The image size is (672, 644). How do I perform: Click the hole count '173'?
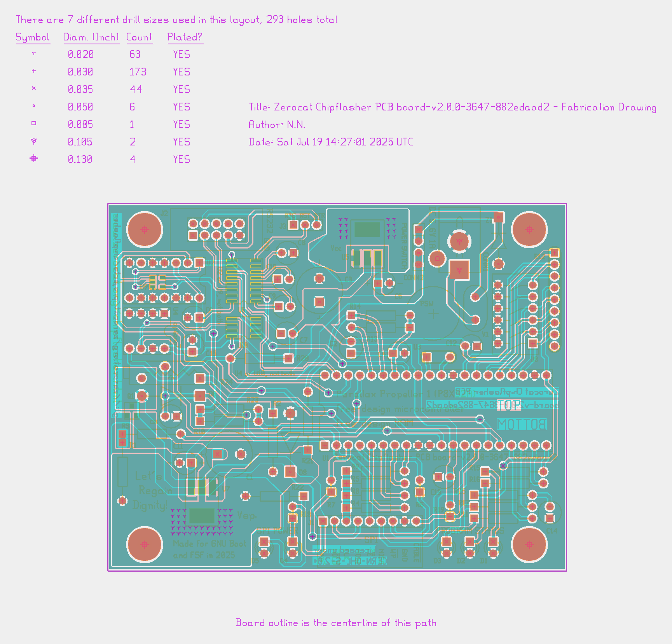coord(138,72)
